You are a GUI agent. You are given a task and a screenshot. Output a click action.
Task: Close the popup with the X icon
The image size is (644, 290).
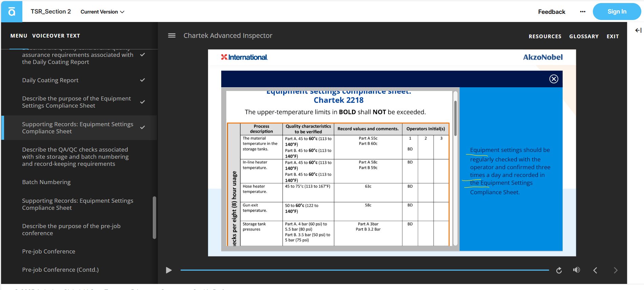[x=554, y=79]
